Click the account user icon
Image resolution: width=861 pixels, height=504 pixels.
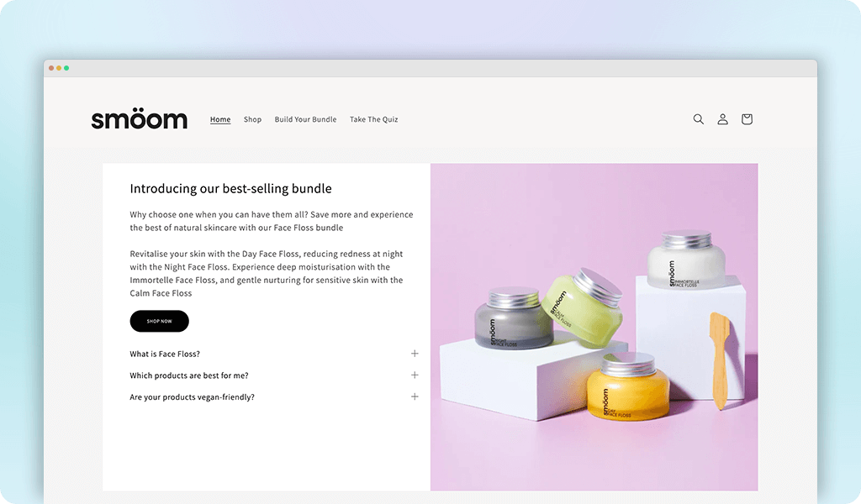[722, 119]
